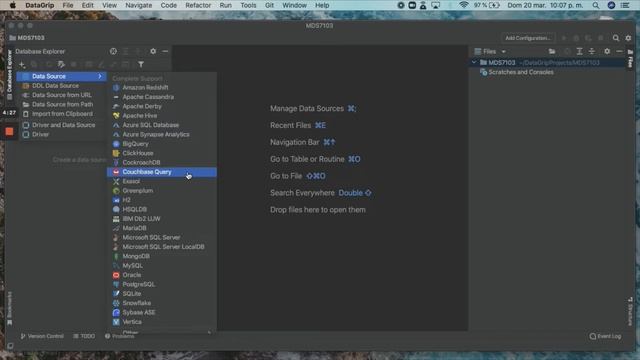Screen dimensions: 640x360
Task: Choose Driver and Data Source entry
Action: [62, 125]
